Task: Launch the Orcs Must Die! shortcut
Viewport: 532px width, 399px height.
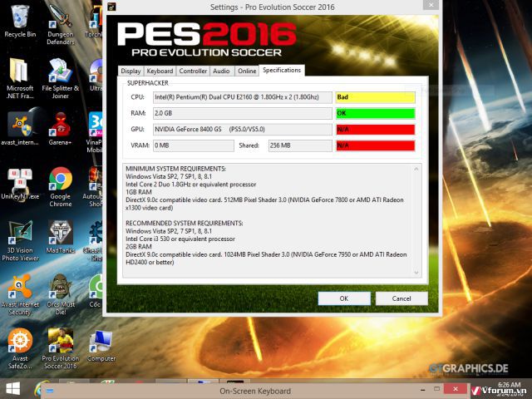Action: point(61,294)
